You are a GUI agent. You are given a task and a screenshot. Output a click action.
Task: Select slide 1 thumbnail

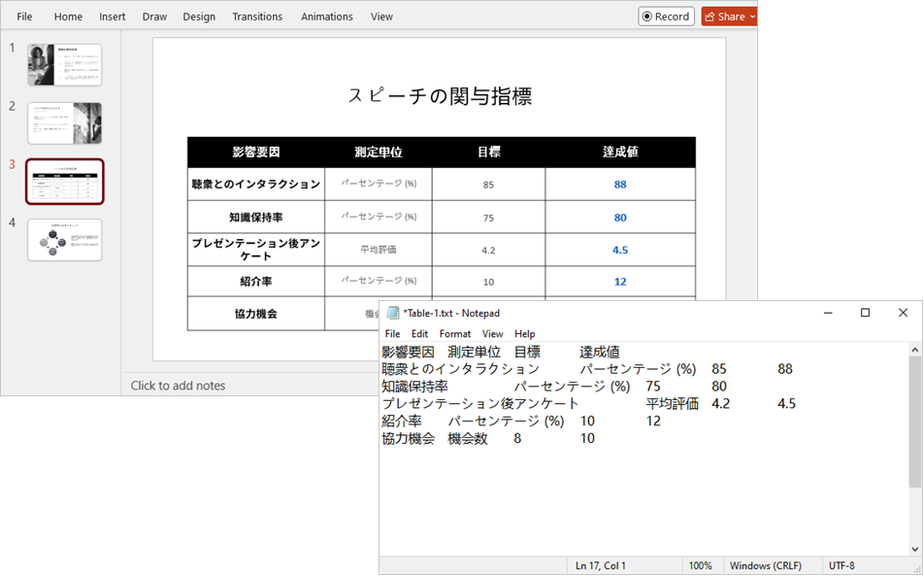pos(65,65)
